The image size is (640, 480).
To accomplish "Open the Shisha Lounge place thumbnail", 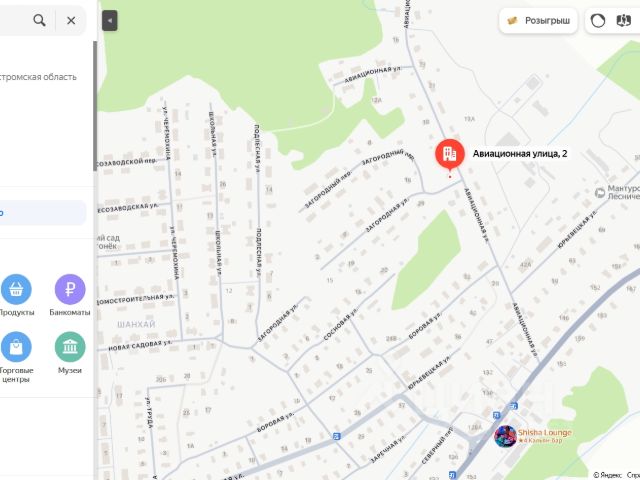I will (505, 436).
